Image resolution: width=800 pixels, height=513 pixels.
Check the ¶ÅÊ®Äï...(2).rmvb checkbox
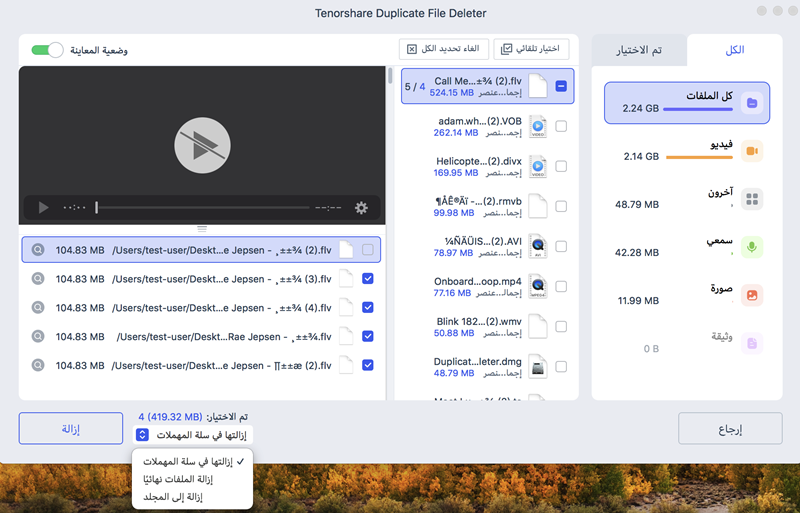[x=561, y=206]
